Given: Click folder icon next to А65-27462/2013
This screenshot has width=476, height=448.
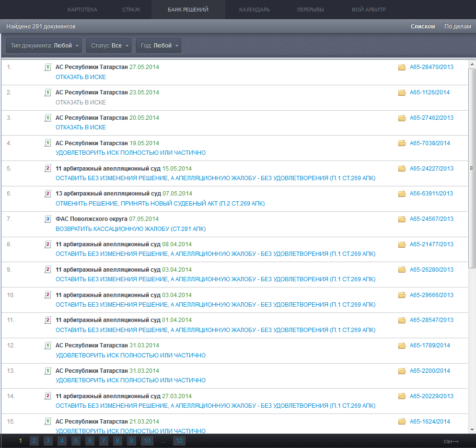Looking at the screenshot, I should click(x=402, y=118).
